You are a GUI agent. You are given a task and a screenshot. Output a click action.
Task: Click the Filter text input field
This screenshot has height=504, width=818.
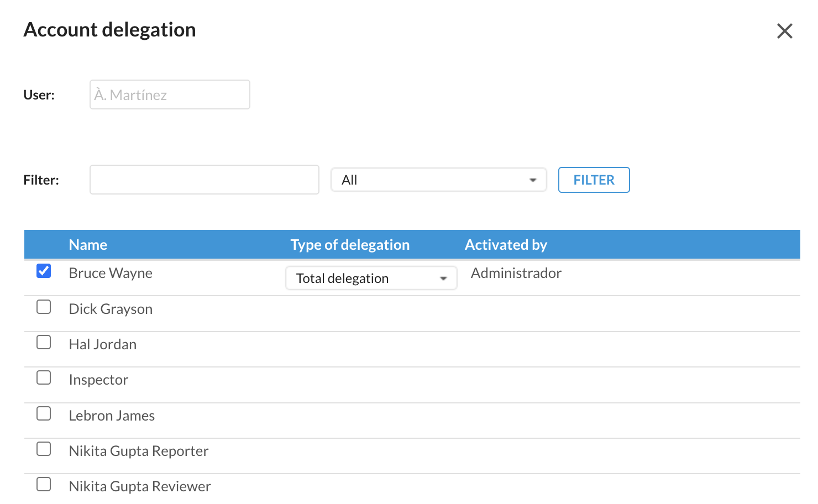tap(204, 180)
